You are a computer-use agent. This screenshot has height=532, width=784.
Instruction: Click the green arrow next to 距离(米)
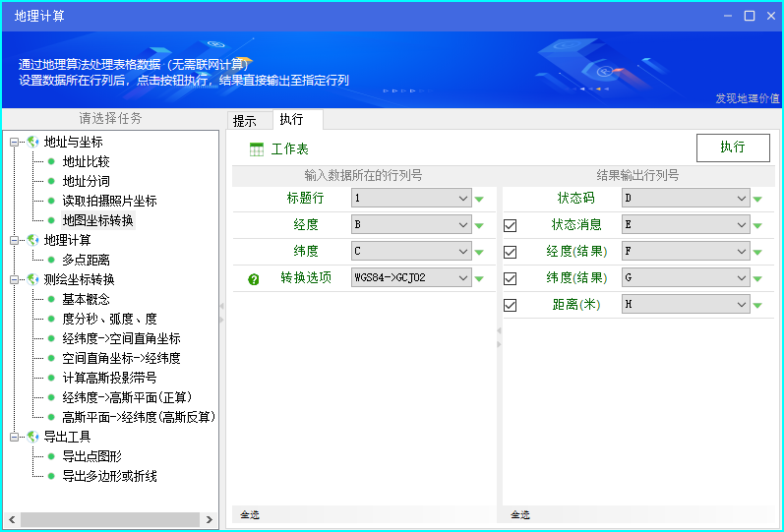coord(757,305)
